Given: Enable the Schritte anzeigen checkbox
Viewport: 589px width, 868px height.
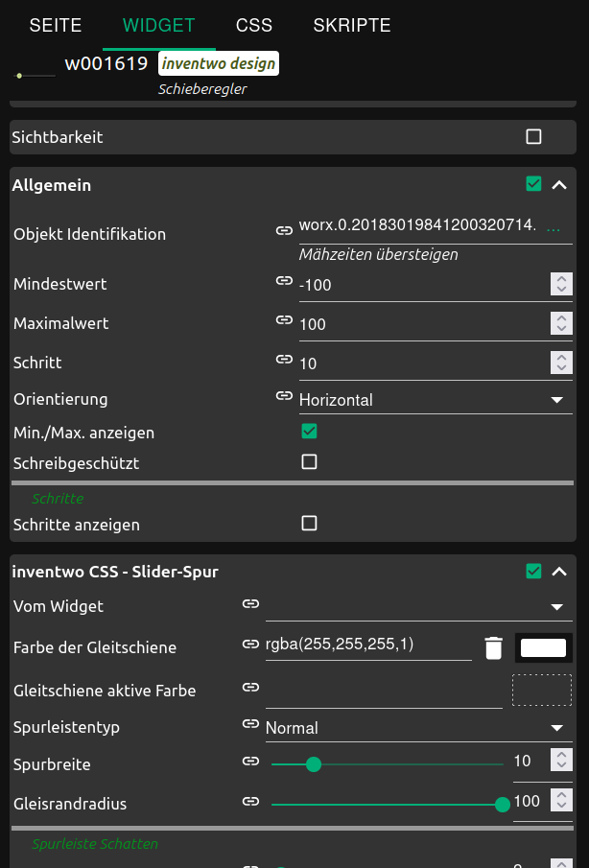Looking at the screenshot, I should [x=309, y=523].
